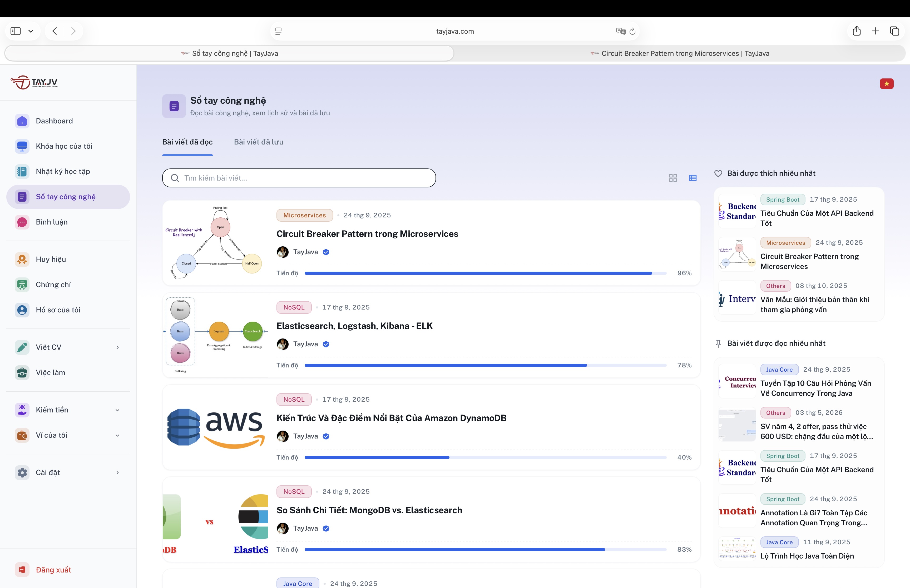This screenshot has width=910, height=588.
Task: Click the Đăng xuất logout text
Action: pos(53,570)
